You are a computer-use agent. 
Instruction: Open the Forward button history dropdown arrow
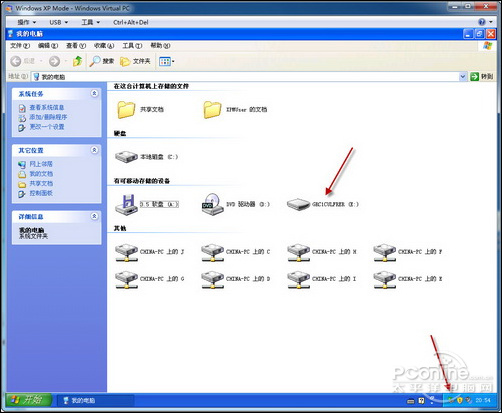(66, 61)
